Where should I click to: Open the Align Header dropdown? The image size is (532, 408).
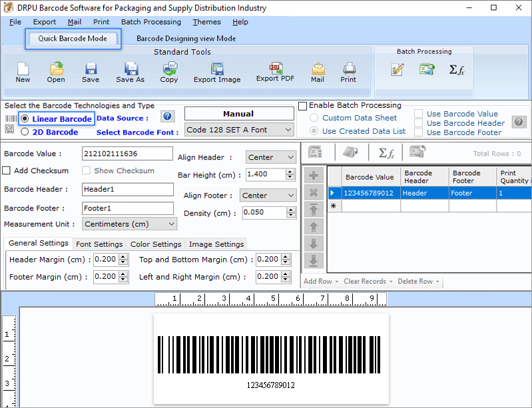(271, 157)
